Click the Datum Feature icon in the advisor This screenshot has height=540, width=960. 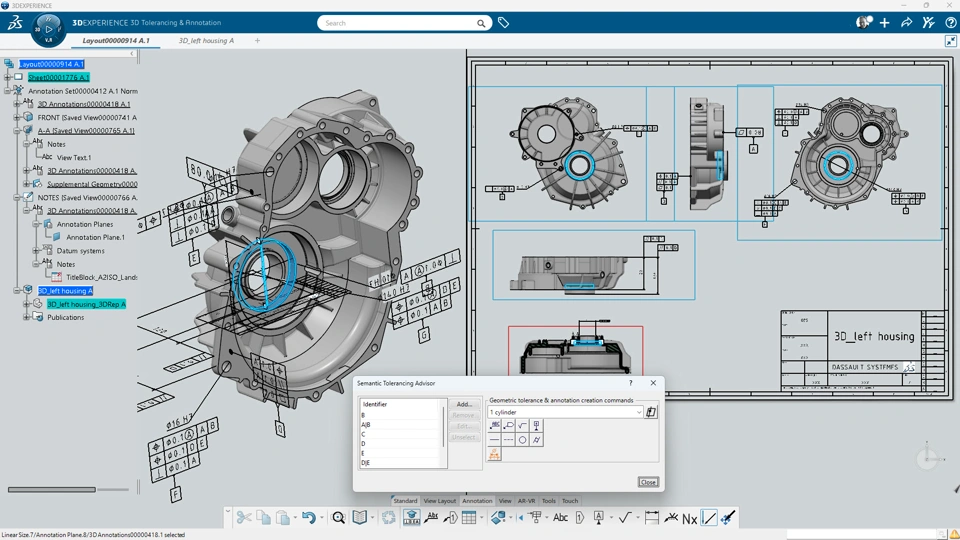pos(537,426)
